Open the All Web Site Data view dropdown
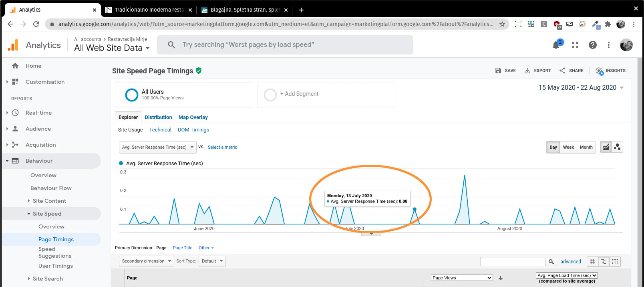Viewport: 644px width, 287px height. pyautogui.click(x=112, y=48)
